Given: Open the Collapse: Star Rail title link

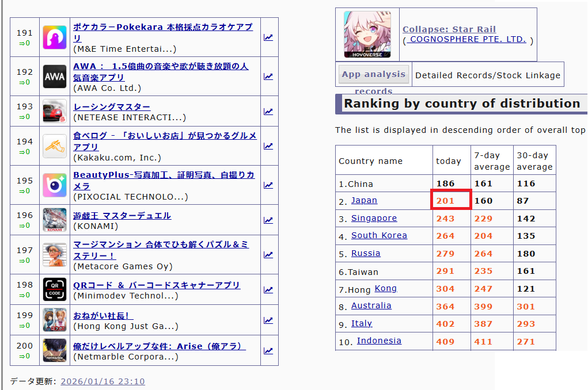Looking at the screenshot, I should coord(449,29).
